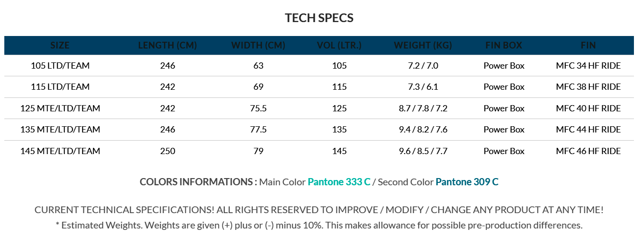Select the 105 LTD/TEAM size row
The width and height of the screenshot is (644, 240).
tap(60, 66)
